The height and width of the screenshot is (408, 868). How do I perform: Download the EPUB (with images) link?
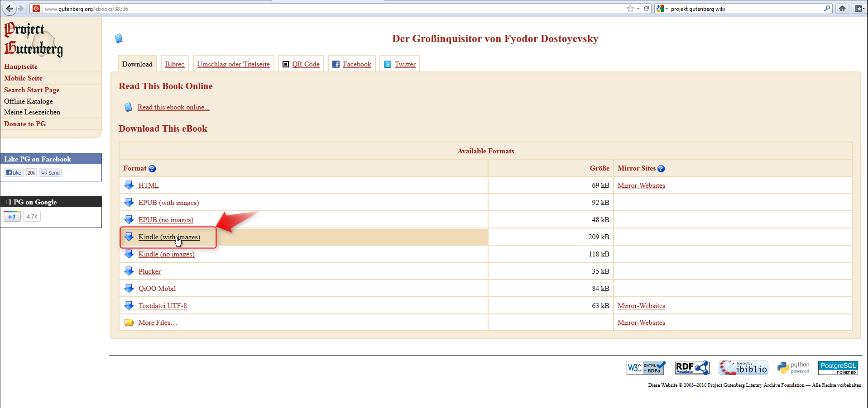click(168, 203)
